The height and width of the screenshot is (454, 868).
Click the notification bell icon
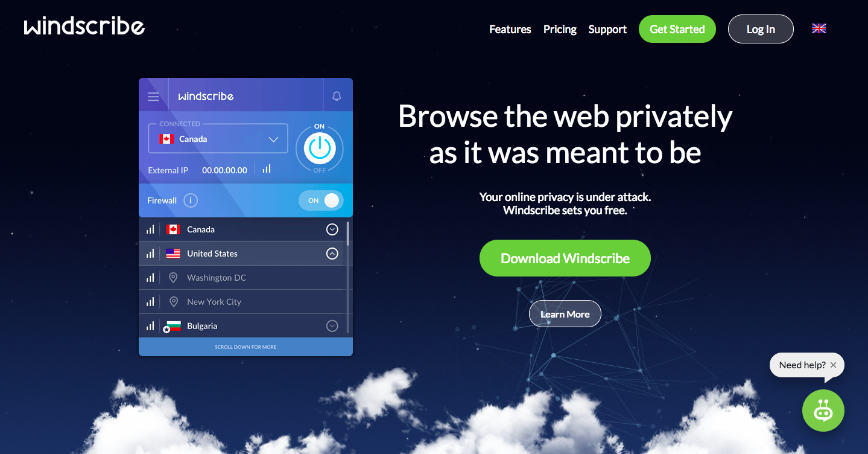pos(337,96)
